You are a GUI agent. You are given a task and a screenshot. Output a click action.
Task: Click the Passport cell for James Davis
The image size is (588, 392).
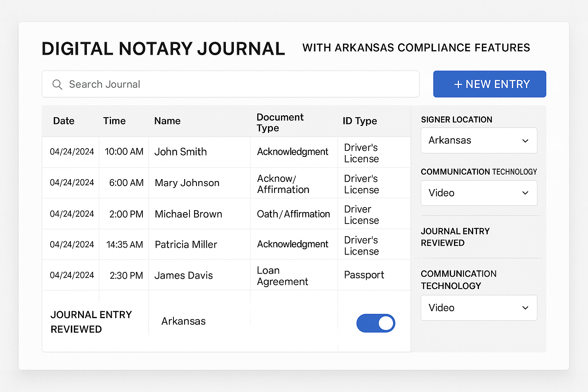tap(364, 275)
